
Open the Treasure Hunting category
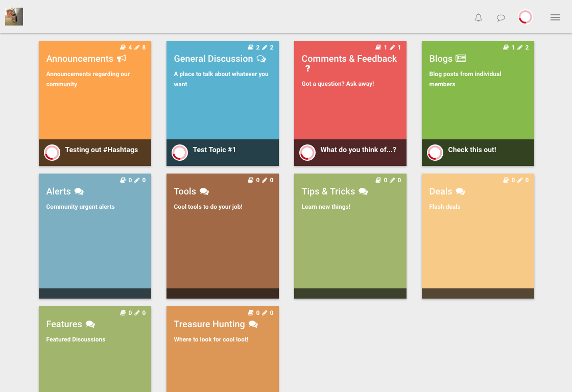click(x=209, y=324)
